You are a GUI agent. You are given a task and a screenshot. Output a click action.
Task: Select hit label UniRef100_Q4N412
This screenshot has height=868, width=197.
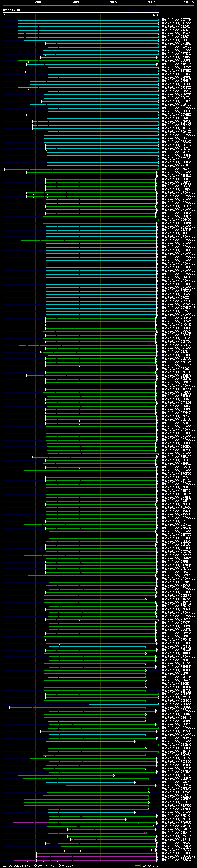[177, 833]
